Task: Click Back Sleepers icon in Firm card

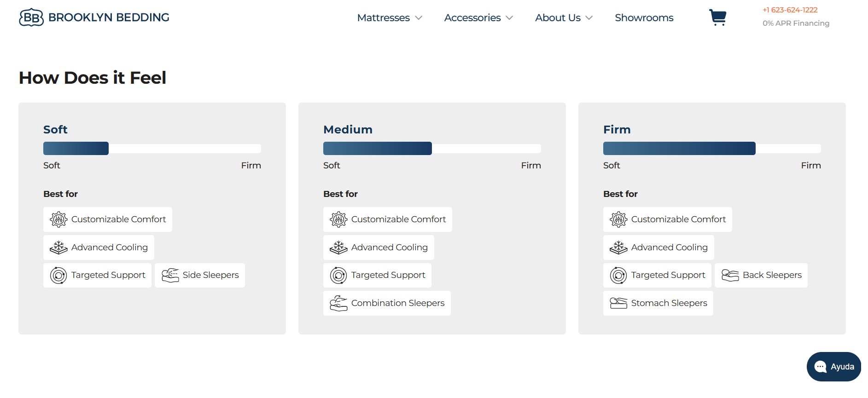Action: point(730,275)
